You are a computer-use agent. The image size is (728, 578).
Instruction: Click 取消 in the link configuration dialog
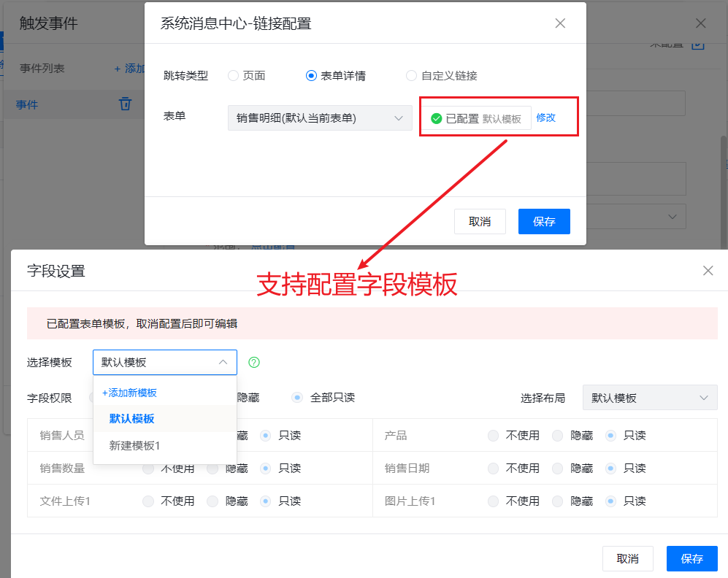480,222
